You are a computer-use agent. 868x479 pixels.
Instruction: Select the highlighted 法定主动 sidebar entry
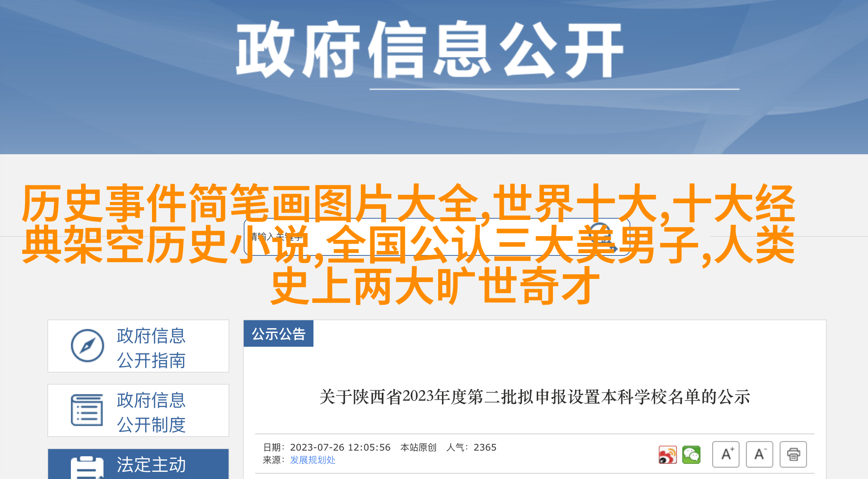click(x=138, y=464)
